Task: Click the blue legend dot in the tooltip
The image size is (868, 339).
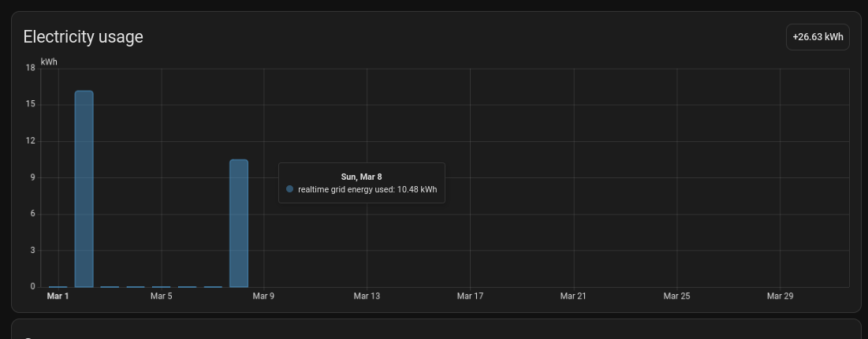Action: coord(290,189)
